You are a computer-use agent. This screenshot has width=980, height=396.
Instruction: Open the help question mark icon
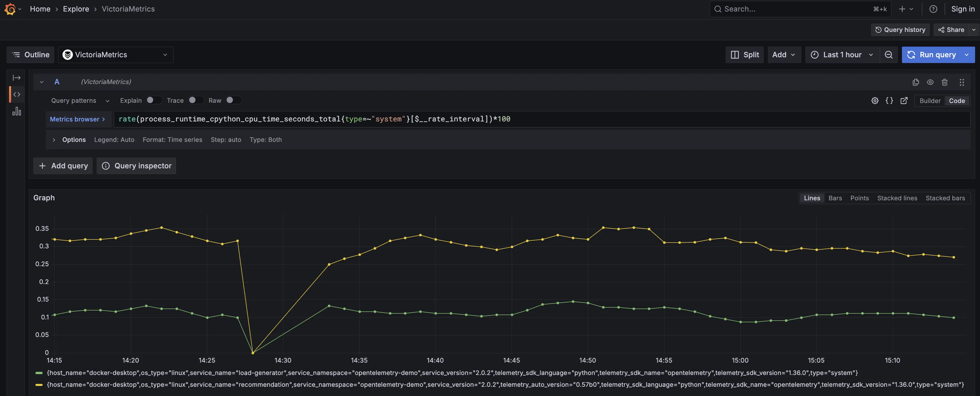(x=933, y=9)
